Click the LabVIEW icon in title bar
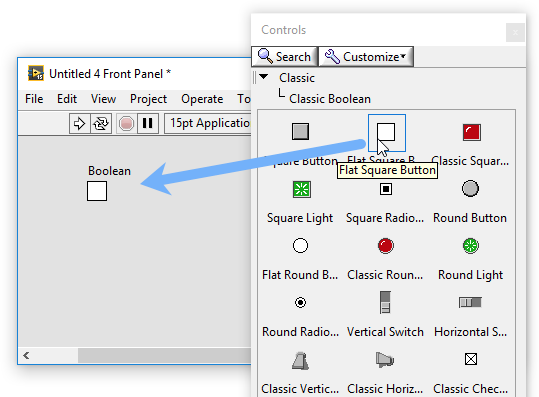The image size is (539, 397). tap(36, 73)
